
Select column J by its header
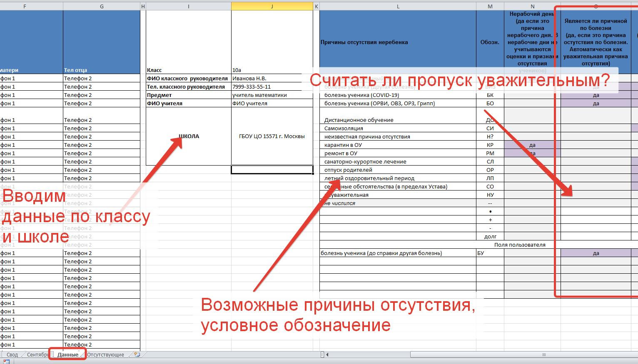[272, 6]
